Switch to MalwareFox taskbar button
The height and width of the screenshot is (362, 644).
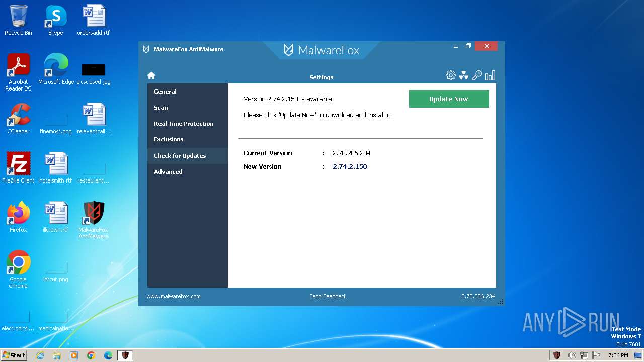[x=125, y=355]
